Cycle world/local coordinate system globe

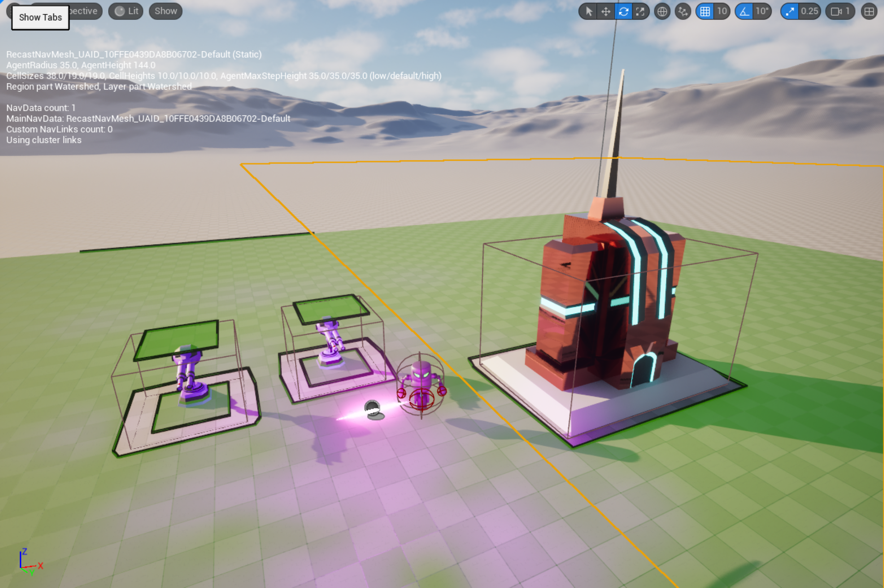tap(662, 12)
